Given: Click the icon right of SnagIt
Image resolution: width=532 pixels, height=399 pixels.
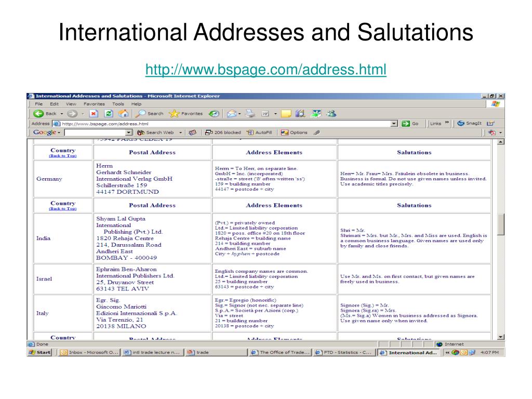Looking at the screenshot, I should (x=490, y=123).
